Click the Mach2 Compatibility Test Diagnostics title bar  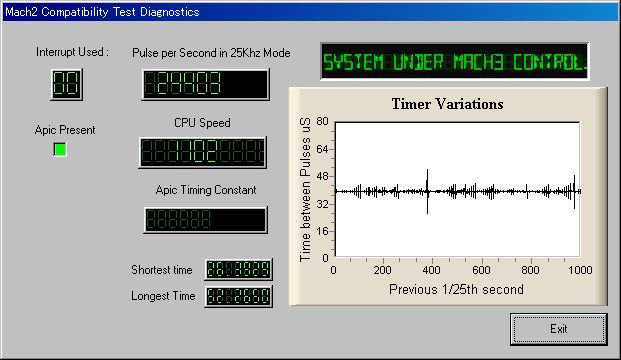click(310, 11)
